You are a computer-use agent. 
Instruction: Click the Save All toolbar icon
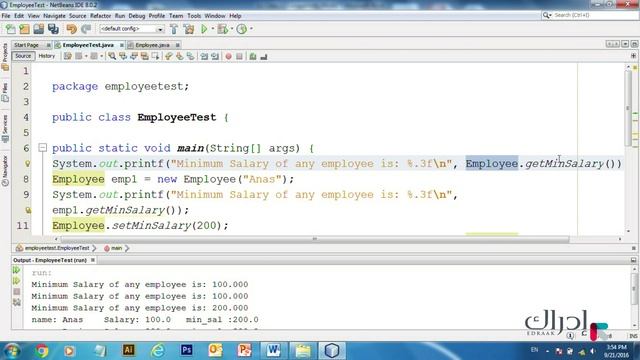53,29
